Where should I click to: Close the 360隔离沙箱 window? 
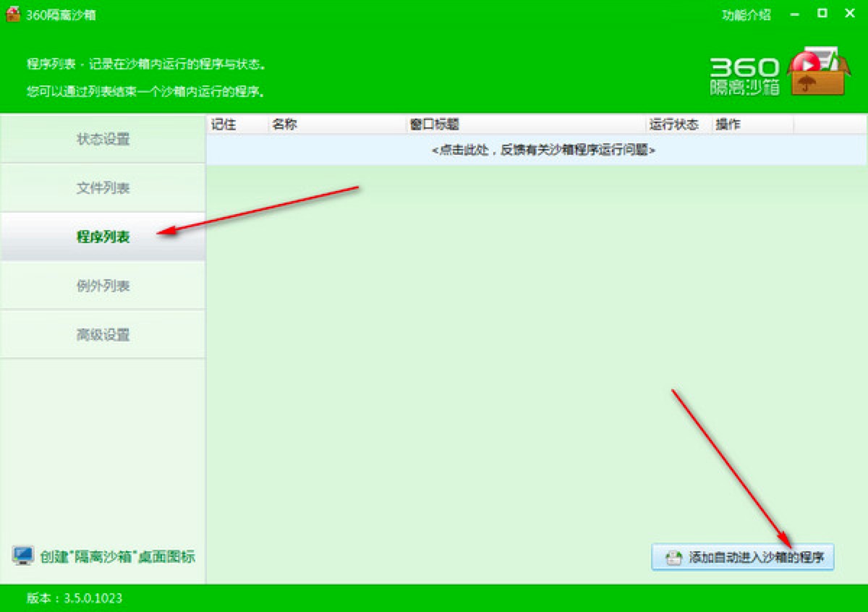850,13
